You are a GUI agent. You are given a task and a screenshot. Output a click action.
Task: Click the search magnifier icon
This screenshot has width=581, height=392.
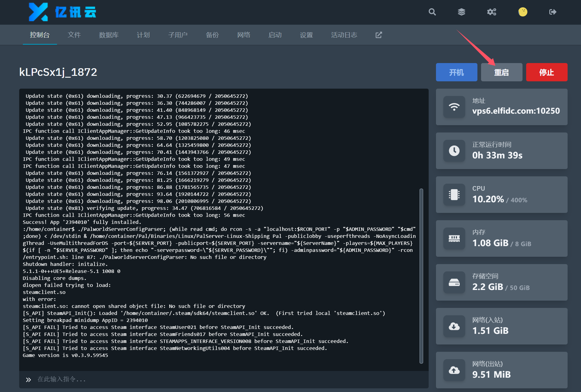pos(432,12)
